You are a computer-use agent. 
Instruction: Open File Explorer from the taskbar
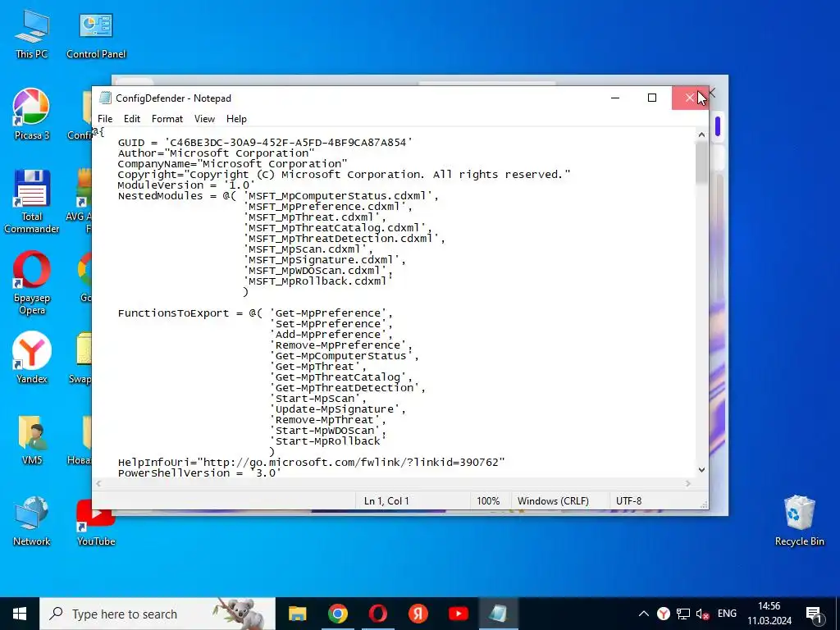click(297, 614)
